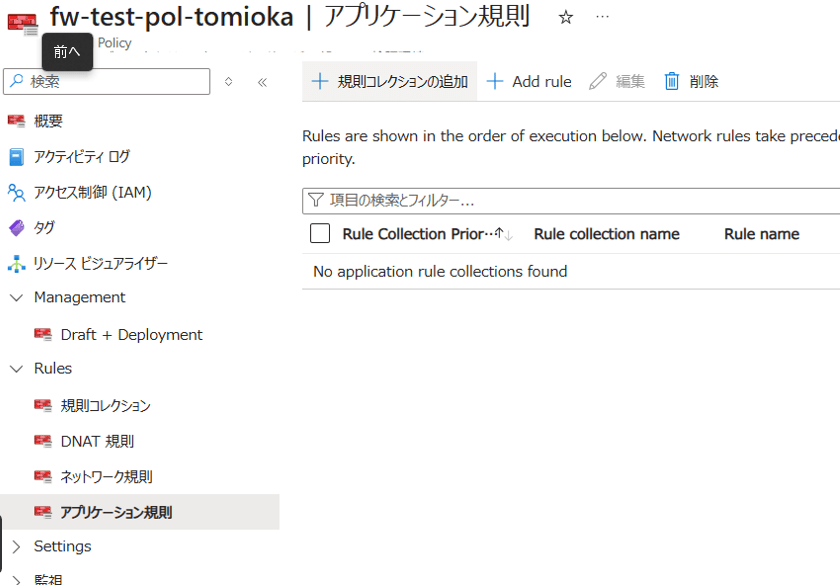Click the 項目の検索とフィルター input field

[571, 201]
